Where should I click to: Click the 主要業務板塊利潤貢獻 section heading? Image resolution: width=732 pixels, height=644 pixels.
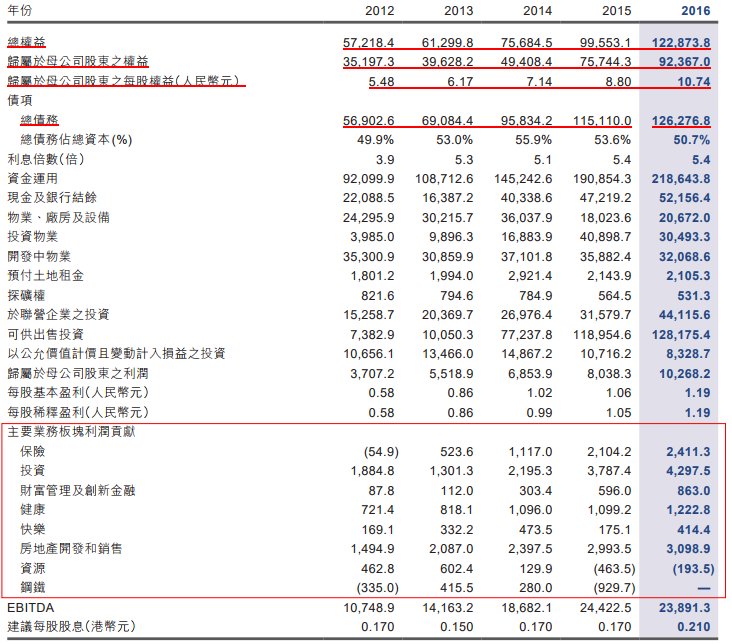72,432
